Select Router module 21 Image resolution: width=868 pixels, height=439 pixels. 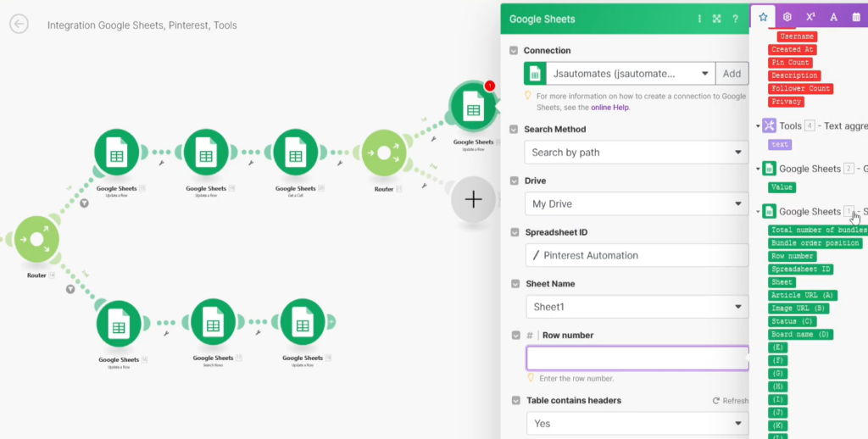pos(384,153)
